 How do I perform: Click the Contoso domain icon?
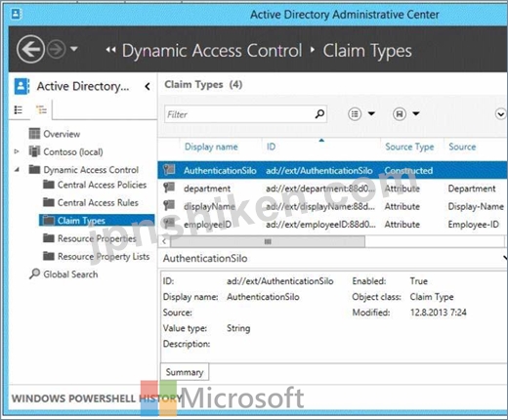[x=34, y=151]
